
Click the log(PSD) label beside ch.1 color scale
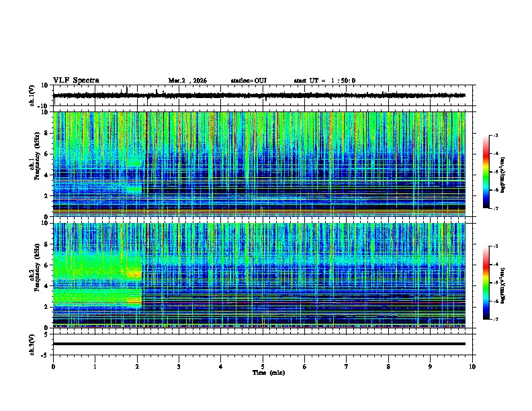pyautogui.click(x=503, y=175)
